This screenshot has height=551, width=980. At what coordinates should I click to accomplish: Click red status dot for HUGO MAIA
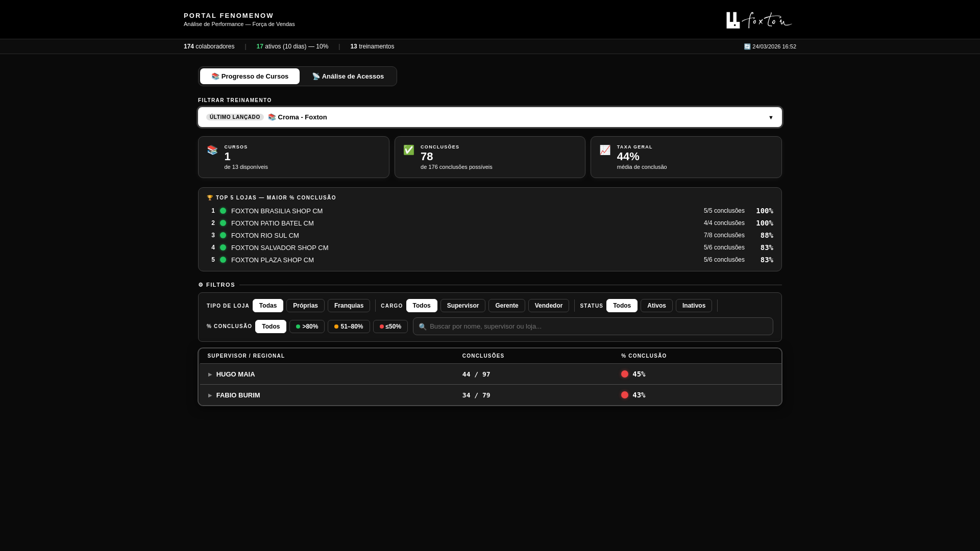tap(625, 374)
